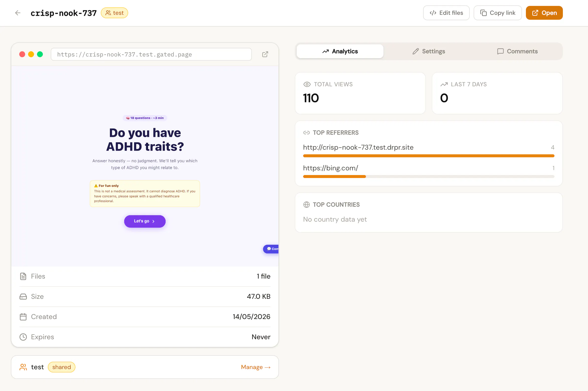Viewport: 588px width, 391px height.
Task: Click the shared badge
Action: click(x=62, y=367)
